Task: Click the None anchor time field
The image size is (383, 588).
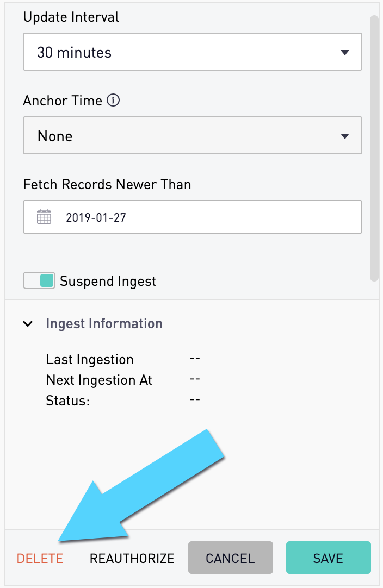Action: pyautogui.click(x=192, y=135)
